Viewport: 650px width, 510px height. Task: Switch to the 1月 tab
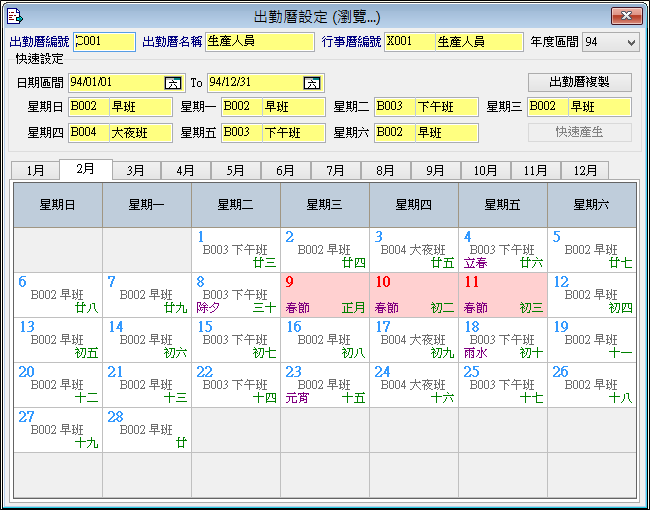(35, 170)
